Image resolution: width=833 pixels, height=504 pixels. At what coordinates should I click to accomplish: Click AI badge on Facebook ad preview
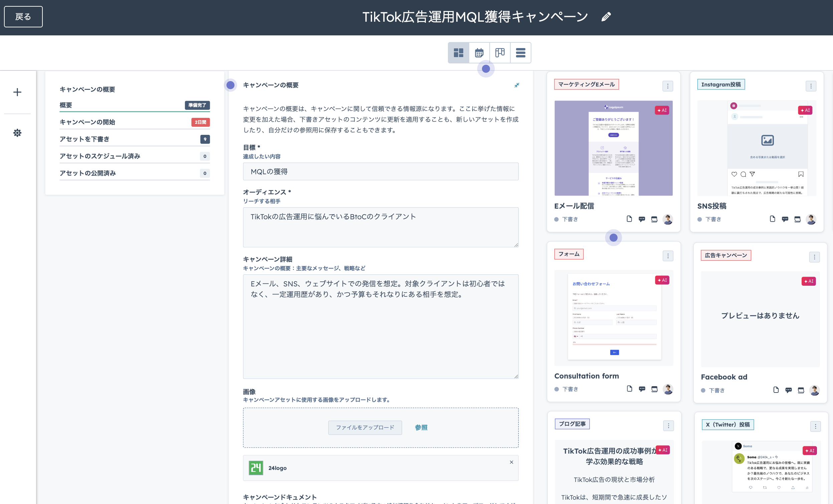point(809,281)
